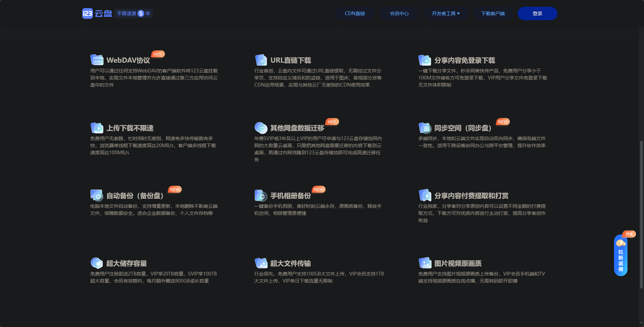Click the 图片视频原画质 heading
This screenshot has height=327, width=644.
coord(458,263)
